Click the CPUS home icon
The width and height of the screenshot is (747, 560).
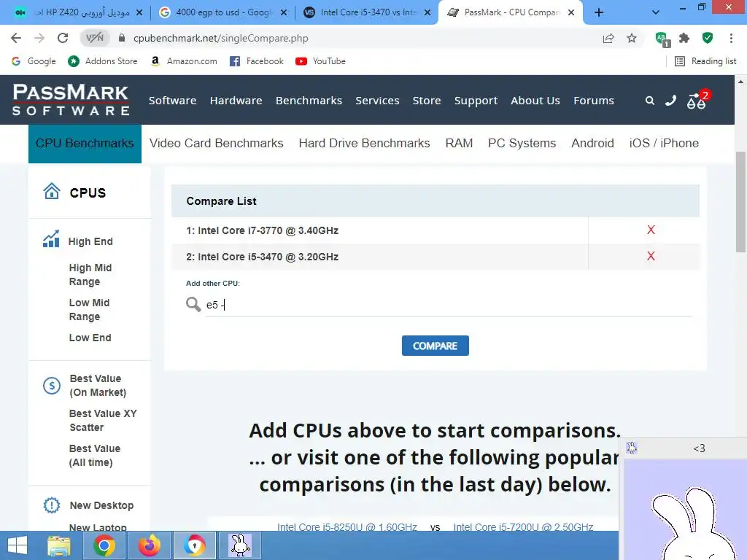tap(52, 192)
